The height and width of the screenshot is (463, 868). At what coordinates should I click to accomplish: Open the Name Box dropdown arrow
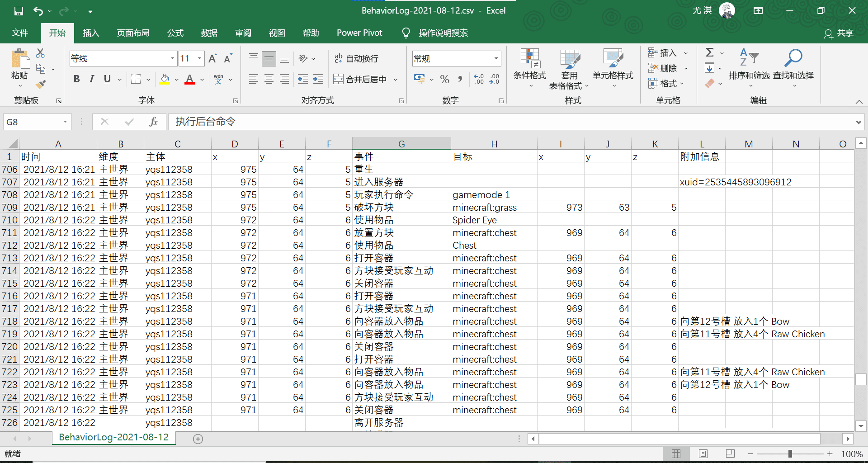pyautogui.click(x=65, y=122)
